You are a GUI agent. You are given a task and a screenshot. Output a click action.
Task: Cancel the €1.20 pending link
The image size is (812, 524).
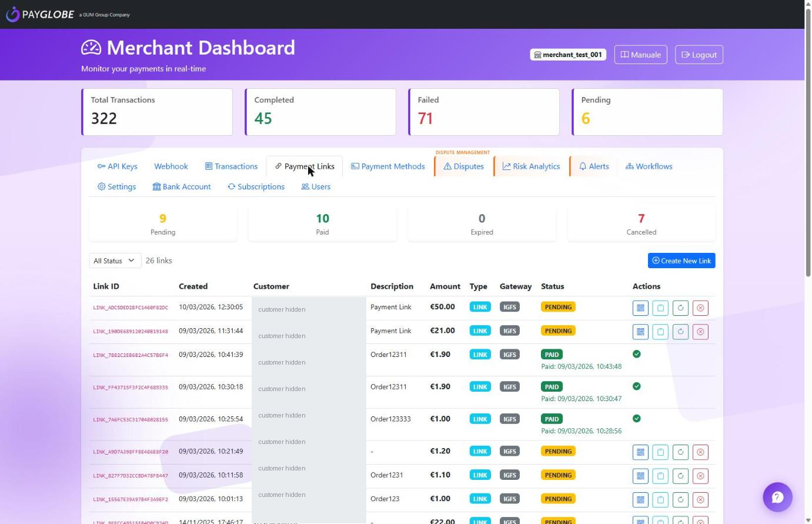[x=700, y=452]
